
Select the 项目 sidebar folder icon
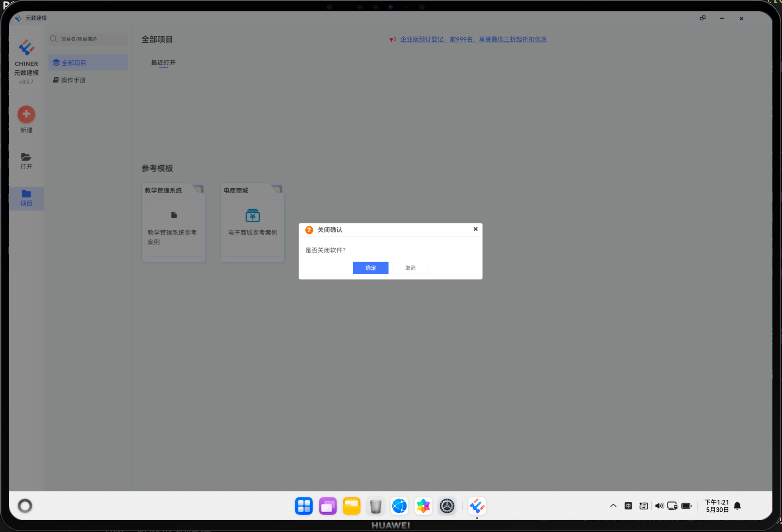click(x=26, y=194)
